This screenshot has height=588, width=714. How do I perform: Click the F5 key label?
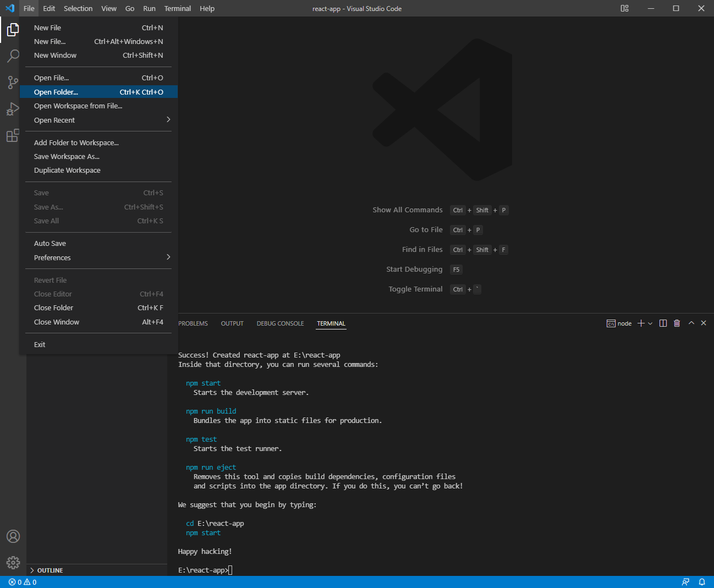(x=457, y=270)
